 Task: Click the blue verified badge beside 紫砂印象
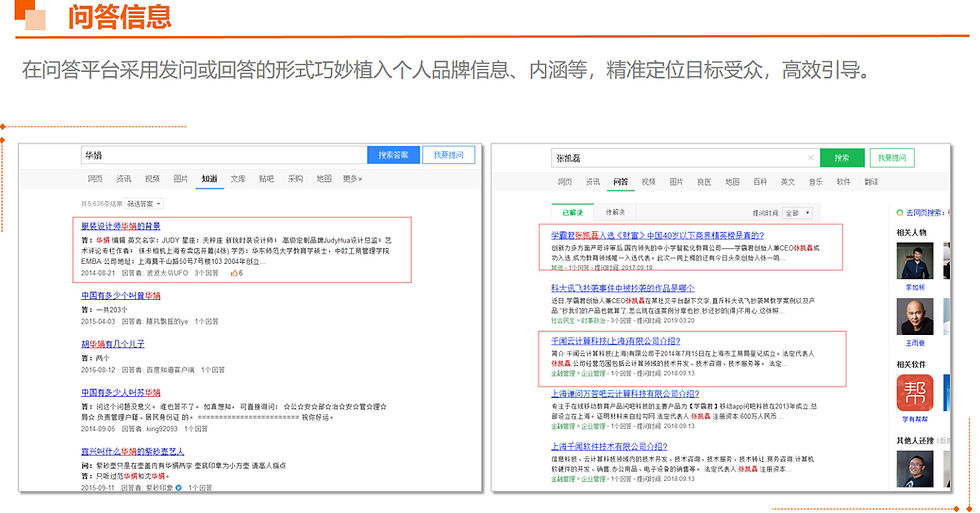click(x=179, y=487)
